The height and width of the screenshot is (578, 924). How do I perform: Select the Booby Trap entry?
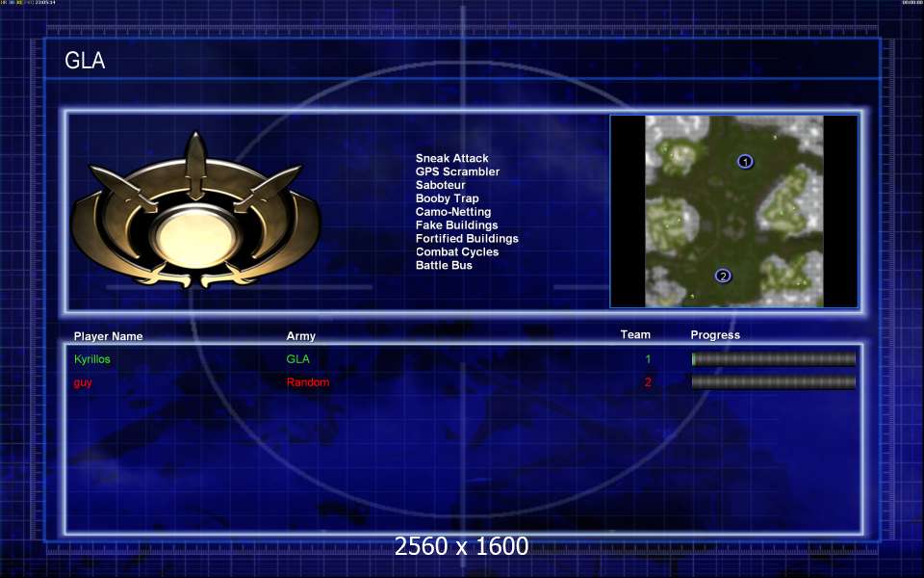coord(447,198)
